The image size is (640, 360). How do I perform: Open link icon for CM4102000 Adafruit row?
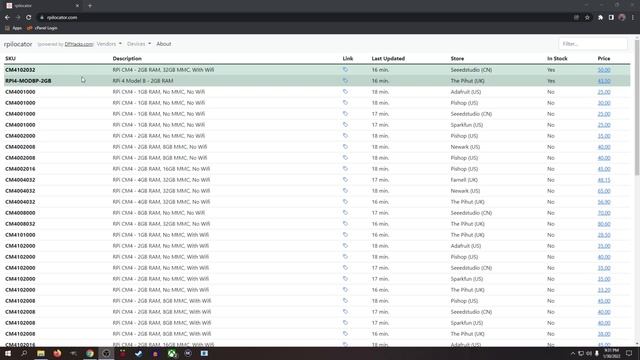pos(345,246)
